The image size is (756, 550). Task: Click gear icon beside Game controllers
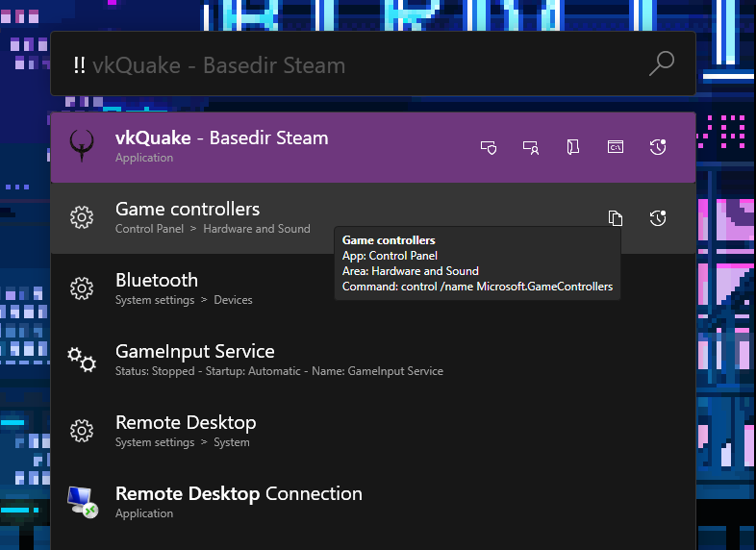tap(82, 217)
